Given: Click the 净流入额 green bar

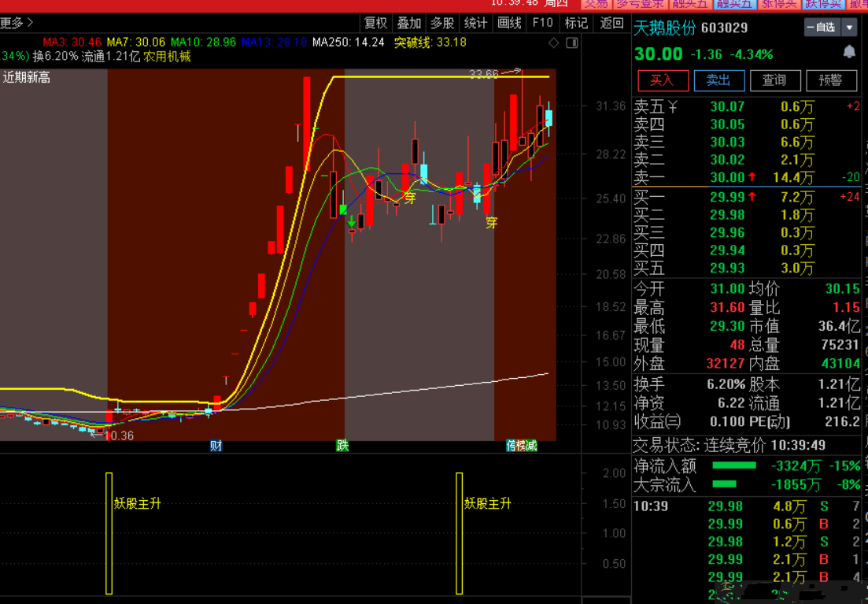Looking at the screenshot, I should (734, 465).
